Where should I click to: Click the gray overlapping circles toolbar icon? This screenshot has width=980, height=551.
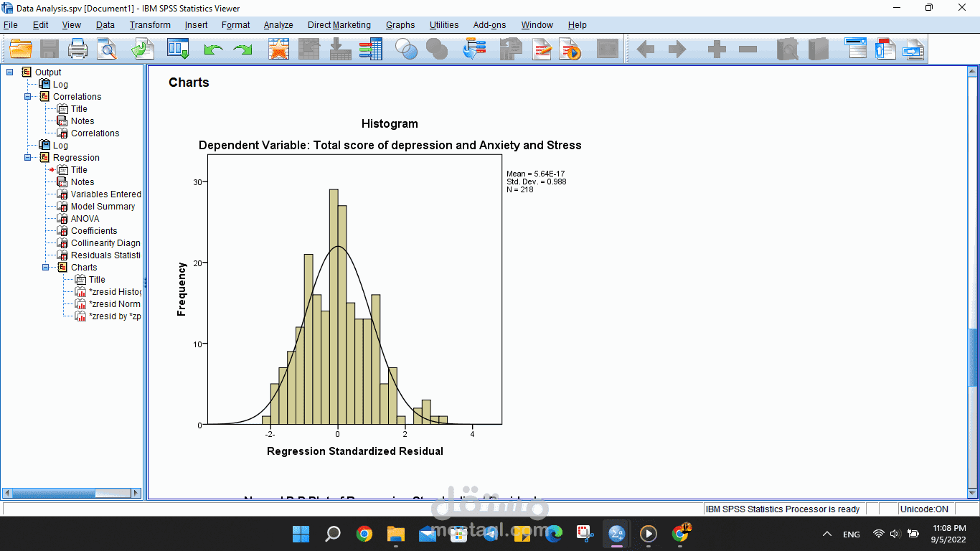[x=437, y=49]
